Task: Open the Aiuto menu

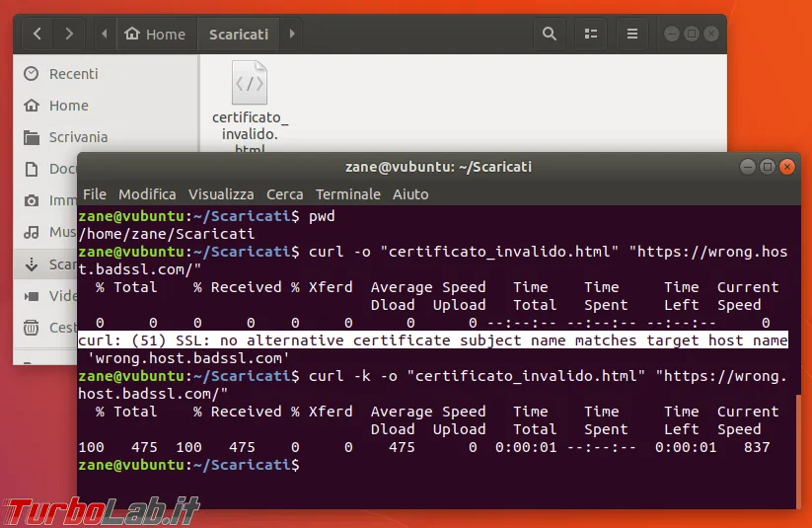Action: (x=410, y=194)
